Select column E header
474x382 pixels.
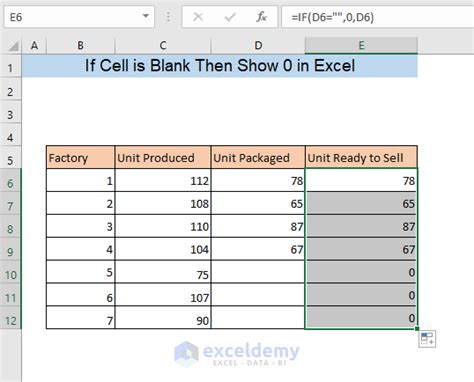[x=361, y=46]
